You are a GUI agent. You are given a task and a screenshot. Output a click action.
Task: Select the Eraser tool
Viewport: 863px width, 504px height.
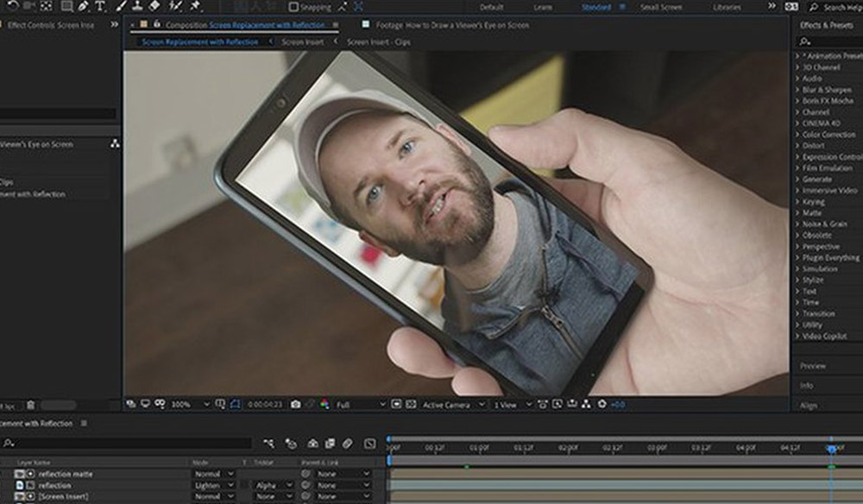[x=152, y=7]
